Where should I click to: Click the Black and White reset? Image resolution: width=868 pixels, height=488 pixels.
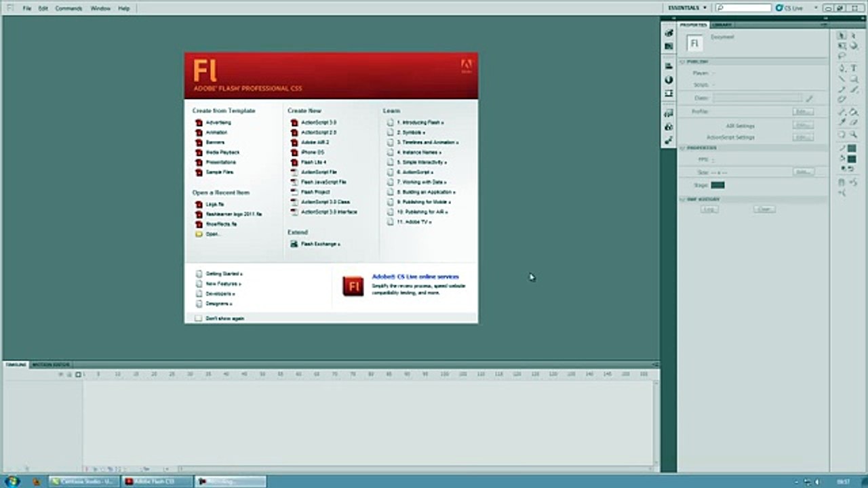(844, 167)
